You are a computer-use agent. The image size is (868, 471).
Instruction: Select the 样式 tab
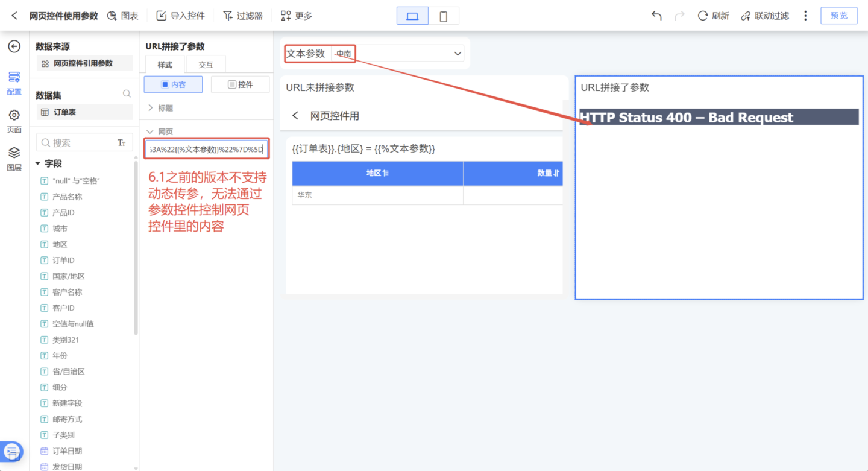click(x=165, y=65)
